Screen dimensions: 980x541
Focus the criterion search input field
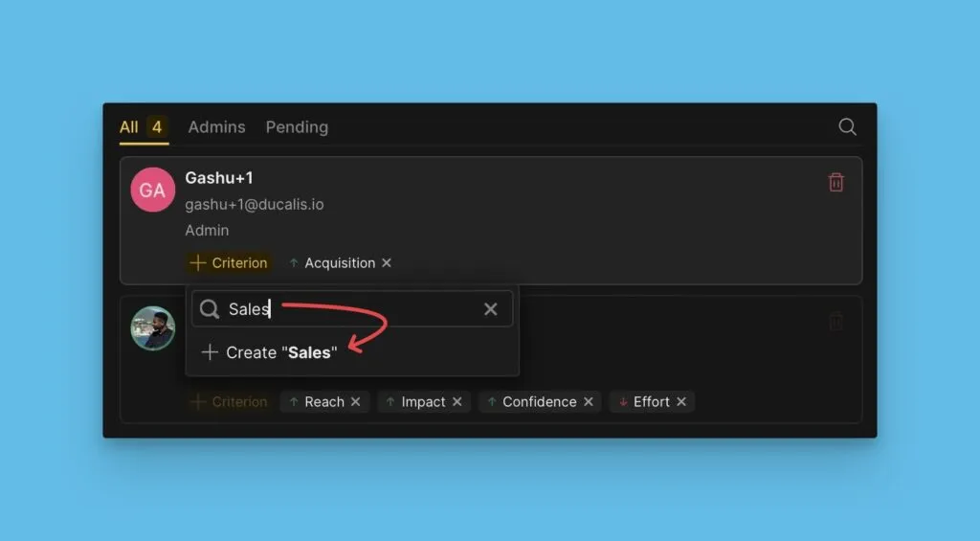349,309
